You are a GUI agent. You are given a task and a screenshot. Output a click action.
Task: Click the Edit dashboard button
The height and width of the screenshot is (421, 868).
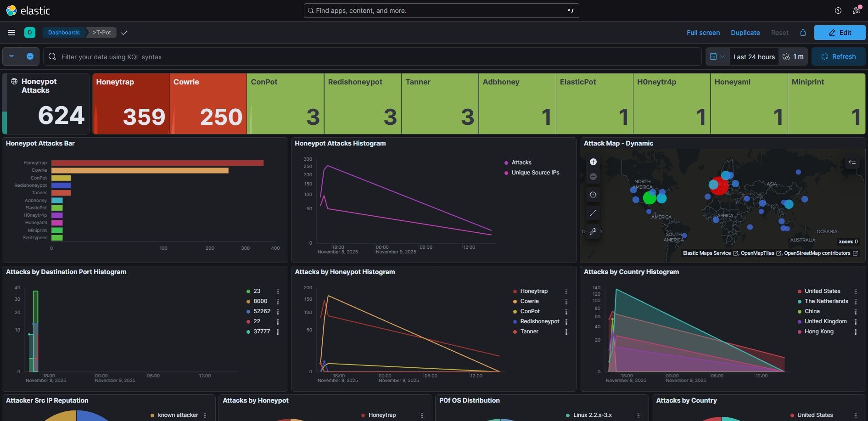click(840, 33)
